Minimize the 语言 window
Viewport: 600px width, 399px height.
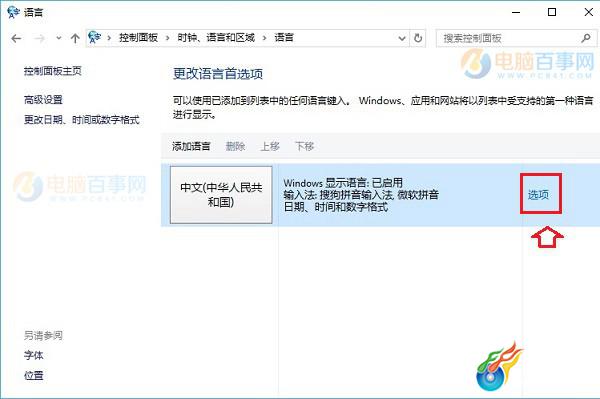click(516, 12)
